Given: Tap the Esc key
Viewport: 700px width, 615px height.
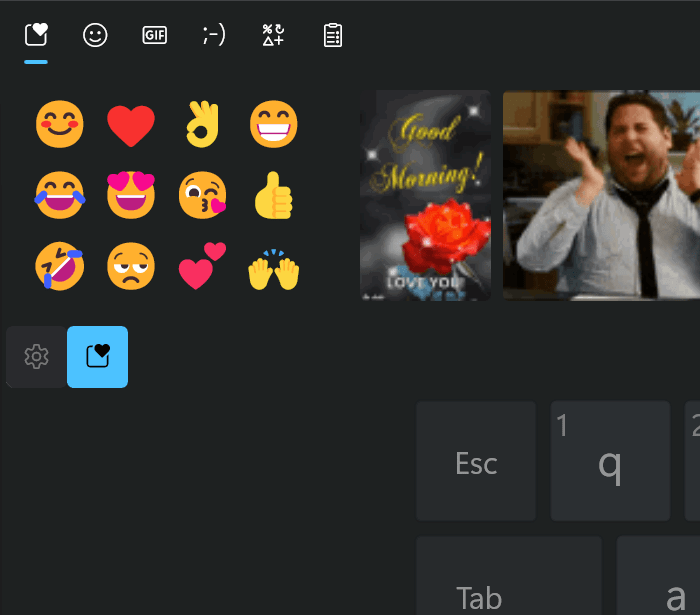Looking at the screenshot, I should coord(476,461).
